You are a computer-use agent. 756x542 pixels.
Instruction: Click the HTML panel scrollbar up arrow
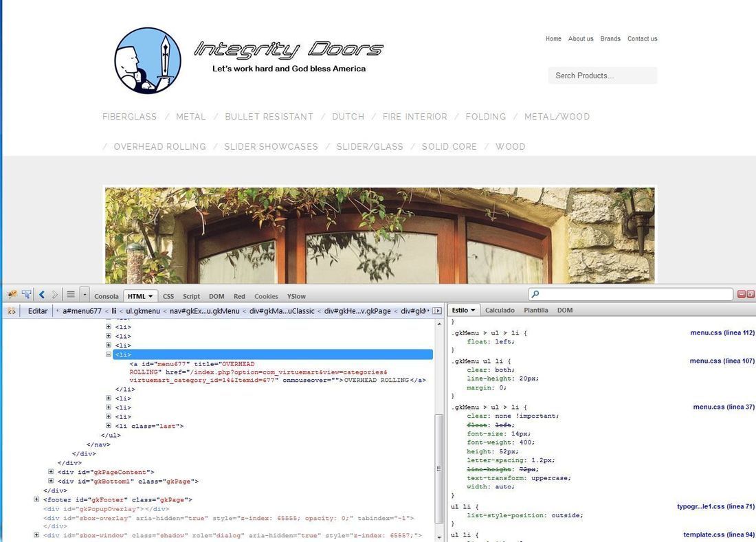(438, 324)
